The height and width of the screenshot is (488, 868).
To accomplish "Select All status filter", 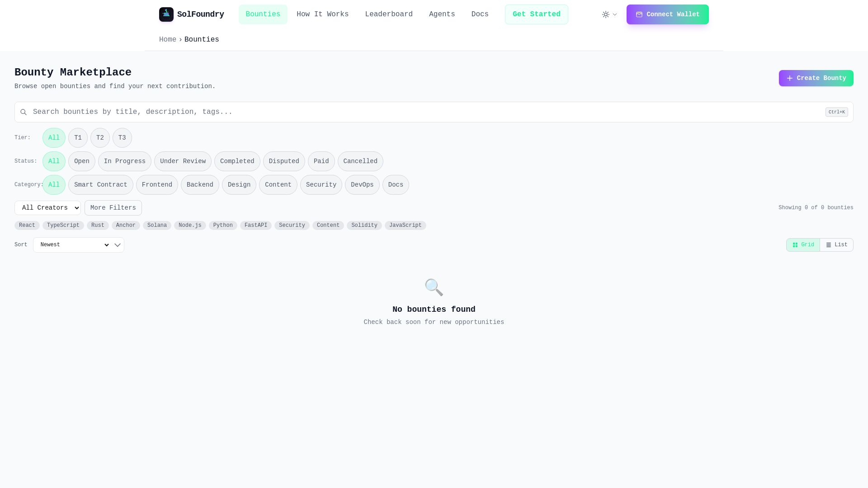I will click(54, 161).
